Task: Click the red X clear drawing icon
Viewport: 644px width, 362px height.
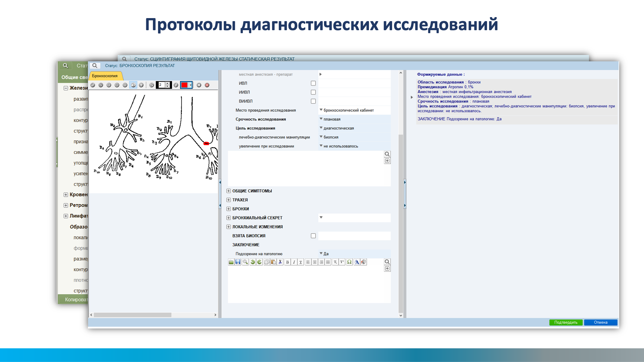Action: pos(207,85)
